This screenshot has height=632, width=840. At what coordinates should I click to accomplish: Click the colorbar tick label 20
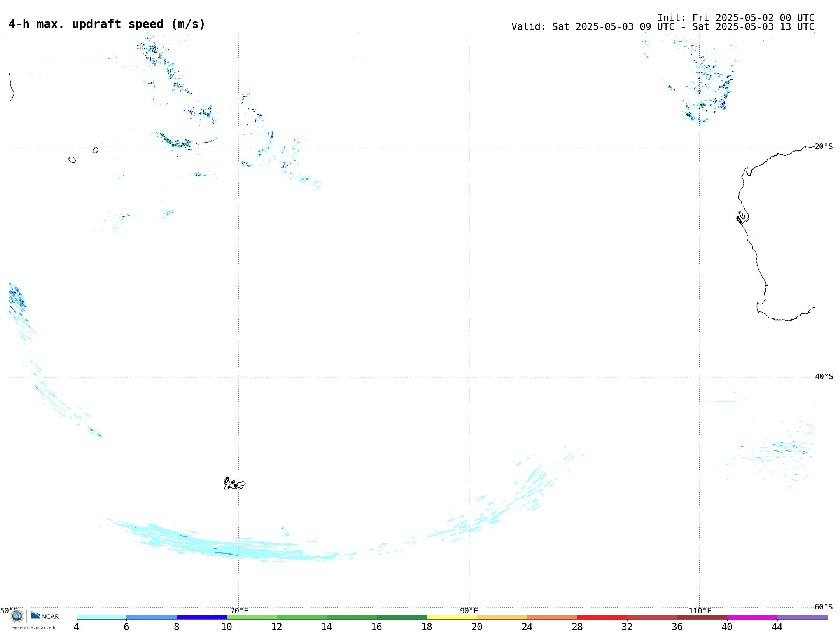(x=477, y=627)
